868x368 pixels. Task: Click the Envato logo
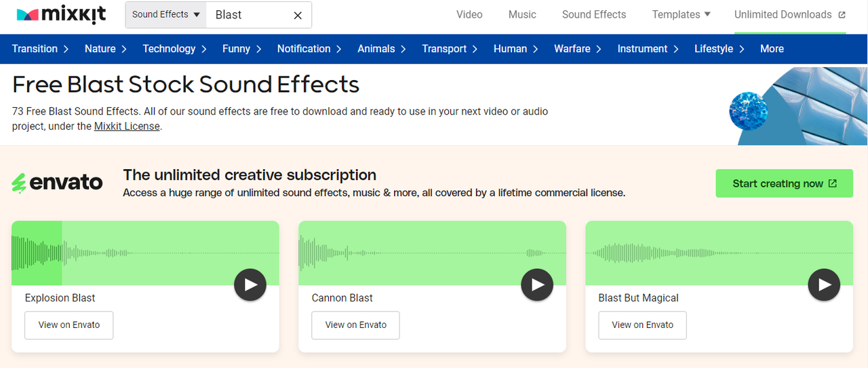tap(58, 183)
